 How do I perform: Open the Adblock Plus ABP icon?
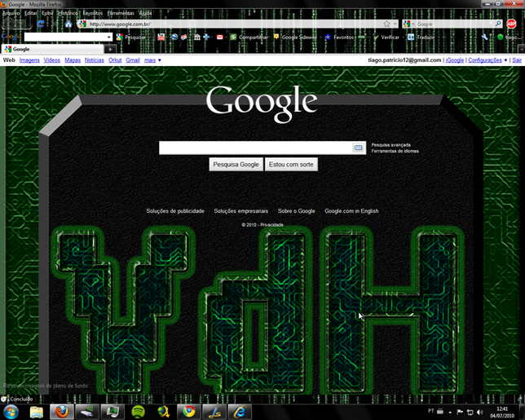click(x=511, y=24)
